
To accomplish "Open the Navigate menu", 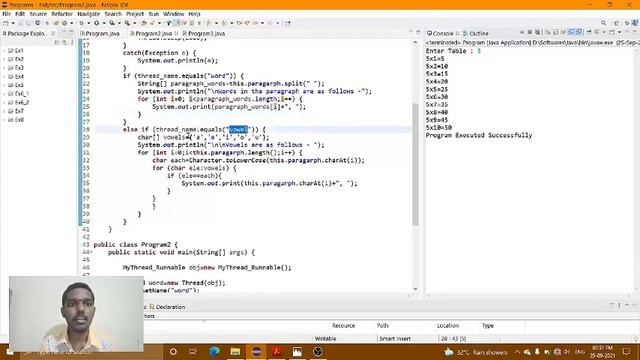I will 89,14.
